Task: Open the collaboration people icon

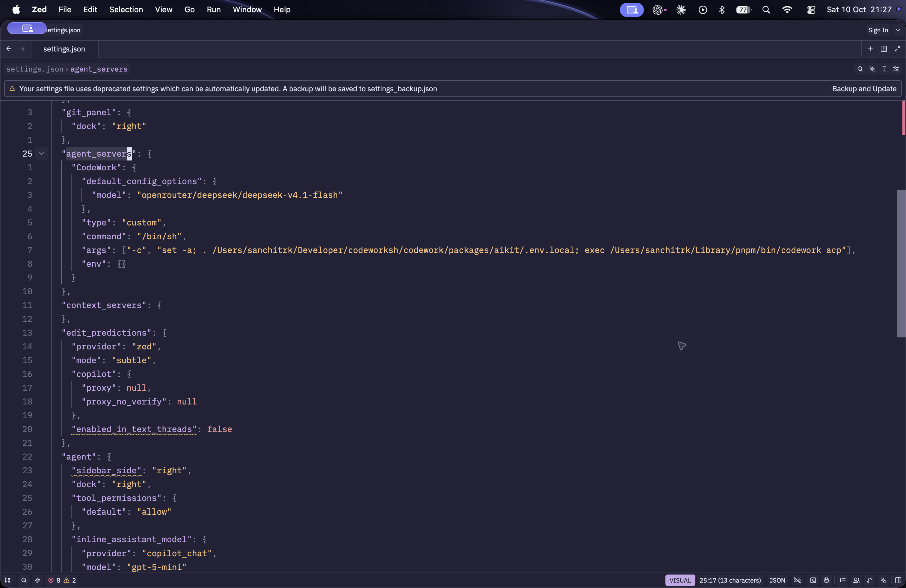Action: click(856, 580)
